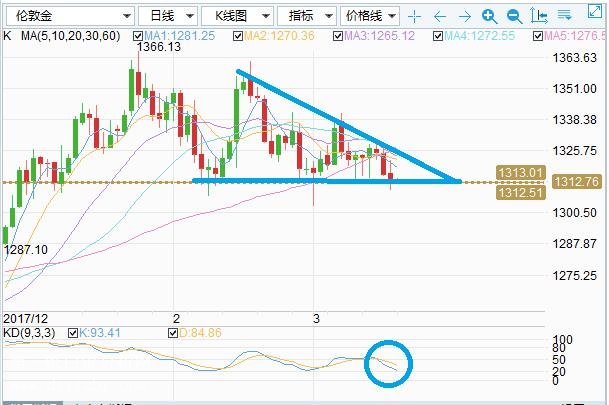Activate the crosshair cursor tool
The image size is (609, 405).
pyautogui.click(x=416, y=16)
